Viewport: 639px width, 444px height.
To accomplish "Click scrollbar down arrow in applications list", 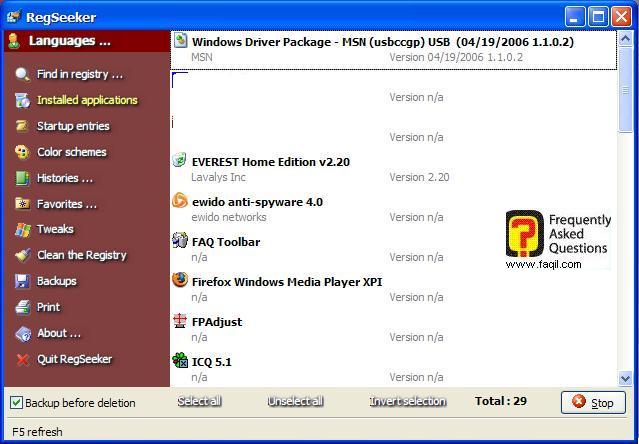I will (626, 378).
